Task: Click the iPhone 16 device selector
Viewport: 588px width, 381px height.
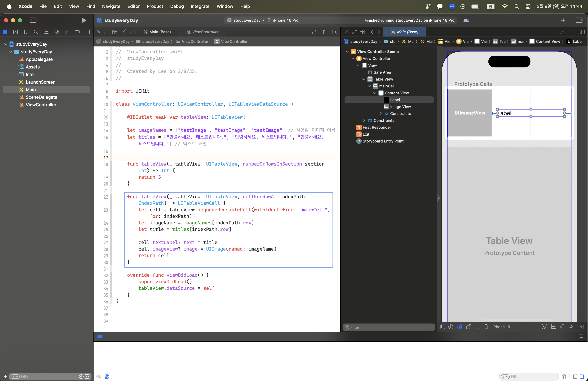Action: tap(501, 327)
